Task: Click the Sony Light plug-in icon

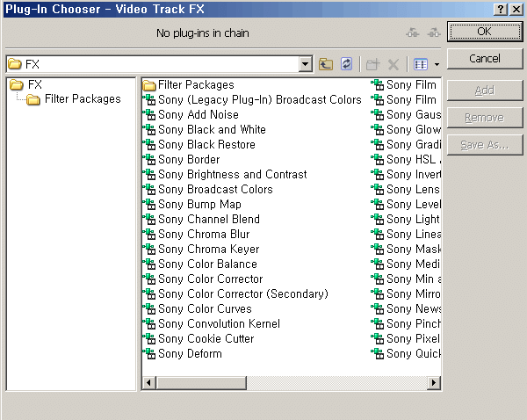Action: [378, 220]
